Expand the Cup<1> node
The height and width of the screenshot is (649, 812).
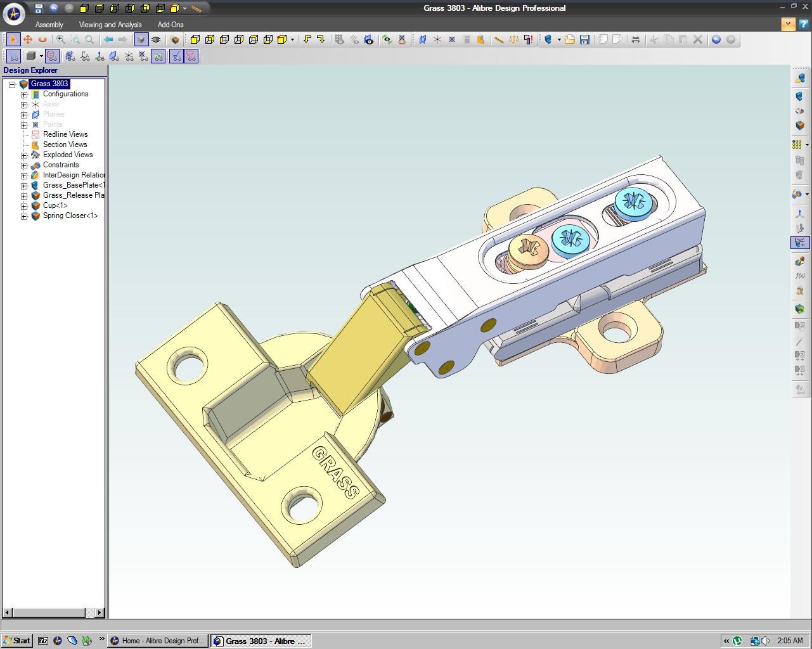click(x=24, y=206)
